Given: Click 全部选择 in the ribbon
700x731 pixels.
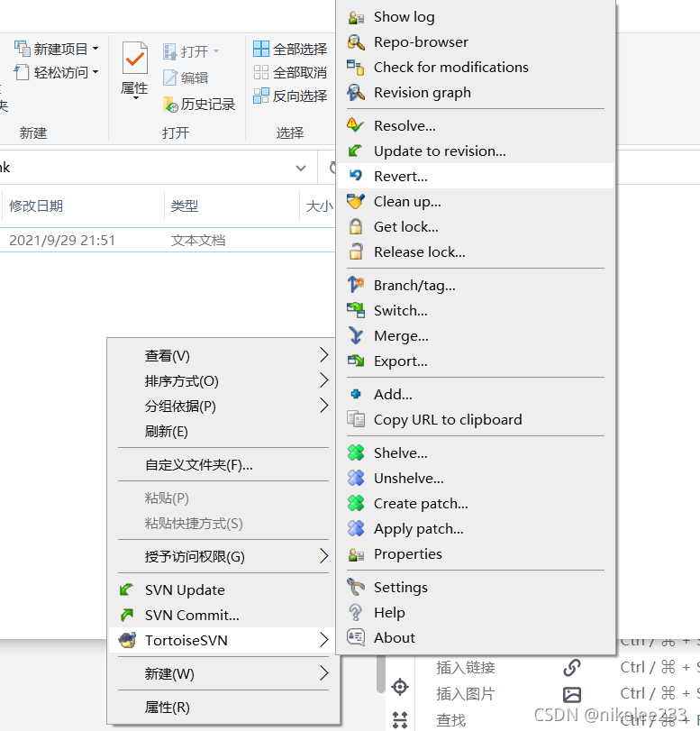Looking at the screenshot, I should click(x=290, y=49).
